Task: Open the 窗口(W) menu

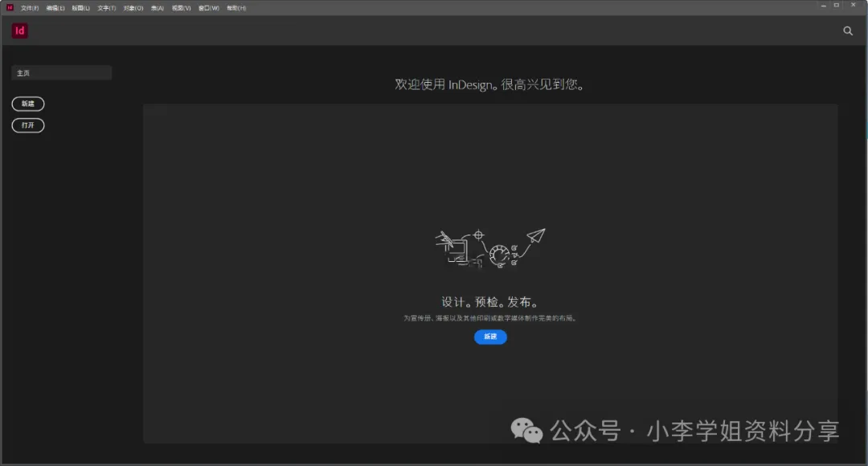Action: click(x=209, y=8)
